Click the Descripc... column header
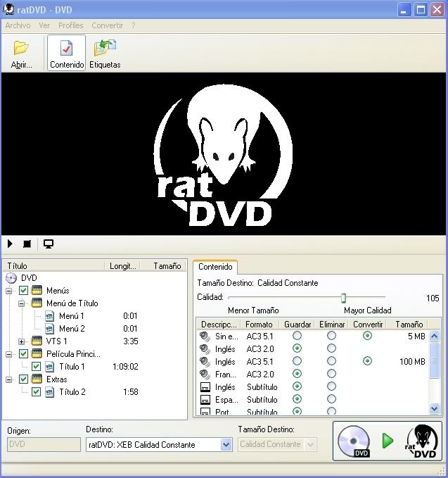 pos(219,324)
